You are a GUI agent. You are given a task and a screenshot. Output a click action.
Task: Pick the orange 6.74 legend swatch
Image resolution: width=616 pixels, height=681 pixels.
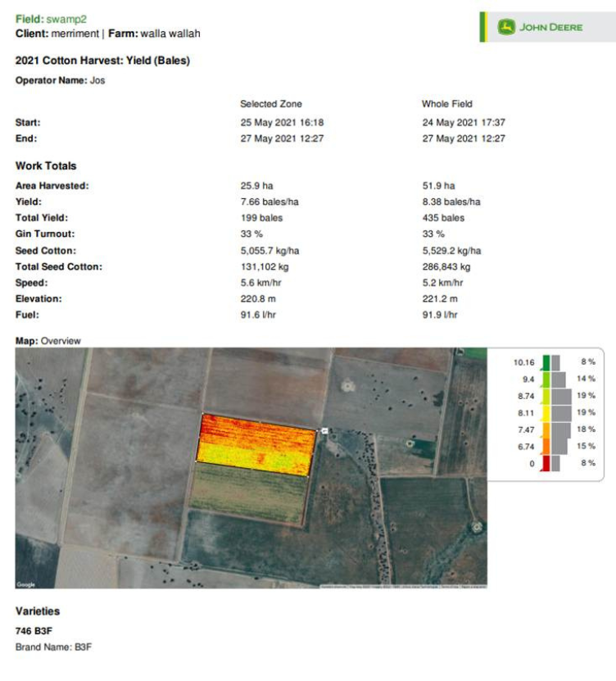tap(546, 447)
